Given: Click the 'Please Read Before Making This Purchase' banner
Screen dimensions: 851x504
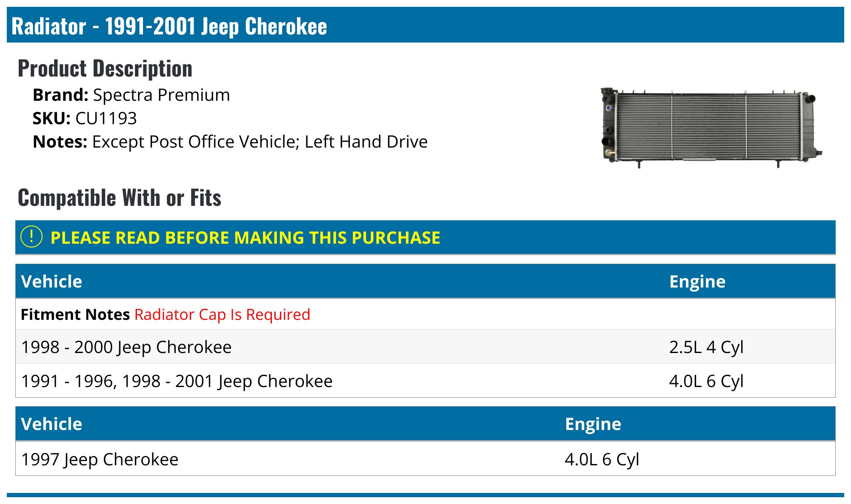Looking at the screenshot, I should [425, 237].
